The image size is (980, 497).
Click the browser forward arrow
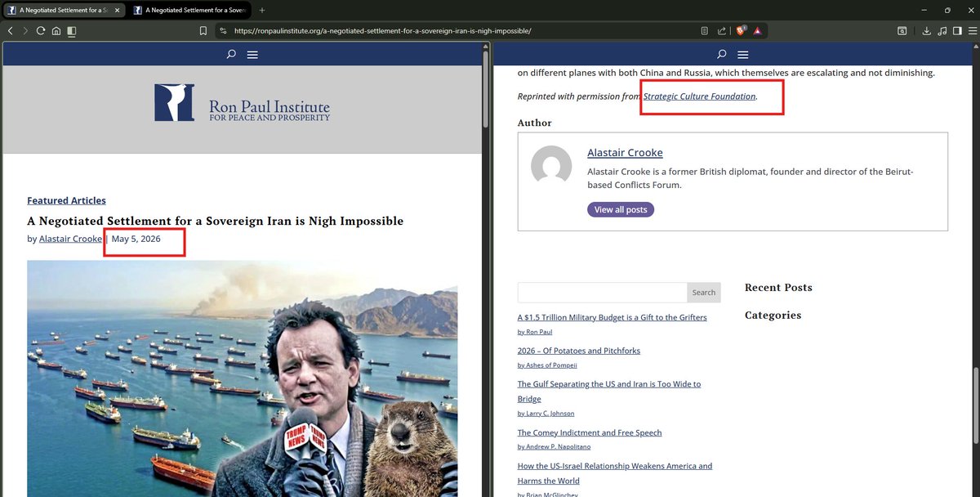click(25, 31)
